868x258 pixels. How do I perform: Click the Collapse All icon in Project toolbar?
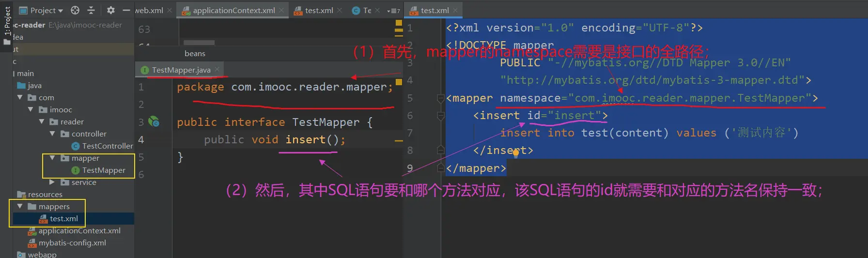pos(91,10)
